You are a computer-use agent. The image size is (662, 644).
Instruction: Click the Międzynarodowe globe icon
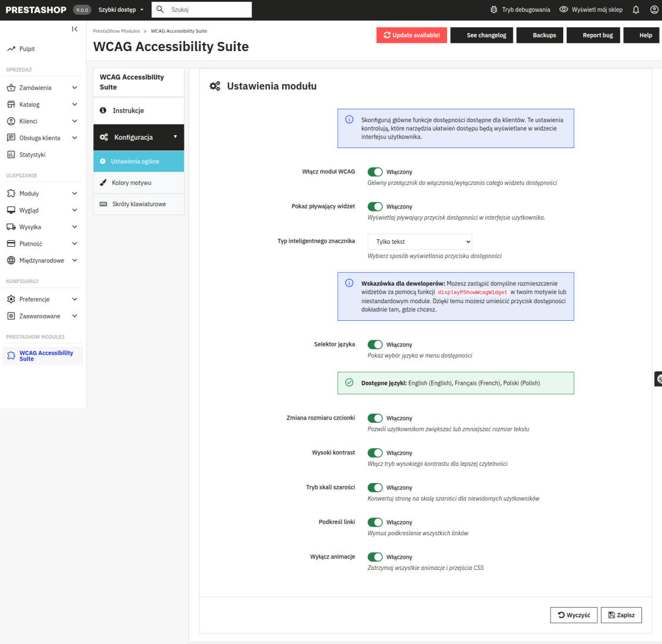[11, 260]
